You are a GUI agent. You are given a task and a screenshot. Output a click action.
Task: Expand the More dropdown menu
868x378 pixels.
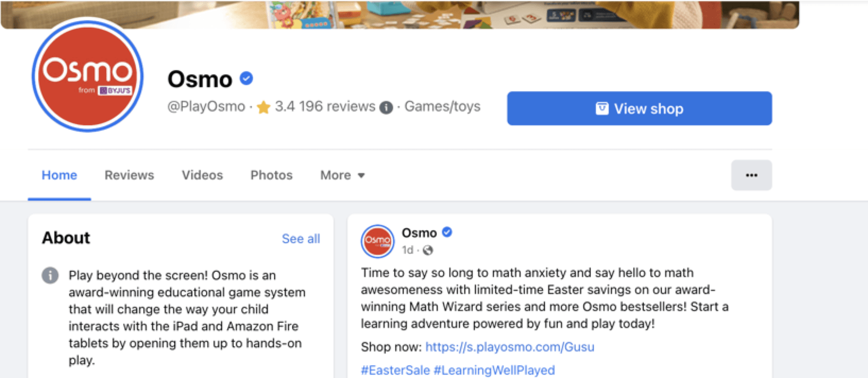(x=342, y=175)
